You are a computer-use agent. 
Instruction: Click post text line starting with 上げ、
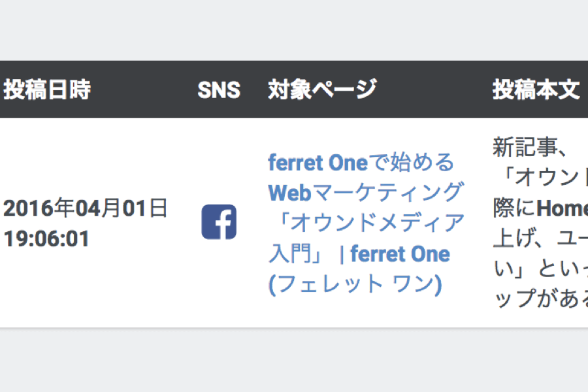(x=540, y=238)
